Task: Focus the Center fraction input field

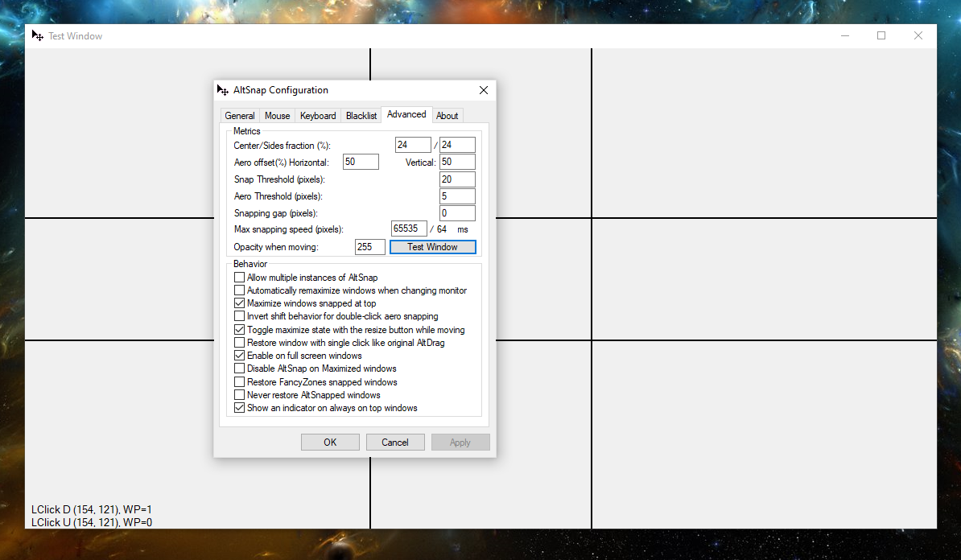Action: pyautogui.click(x=413, y=145)
